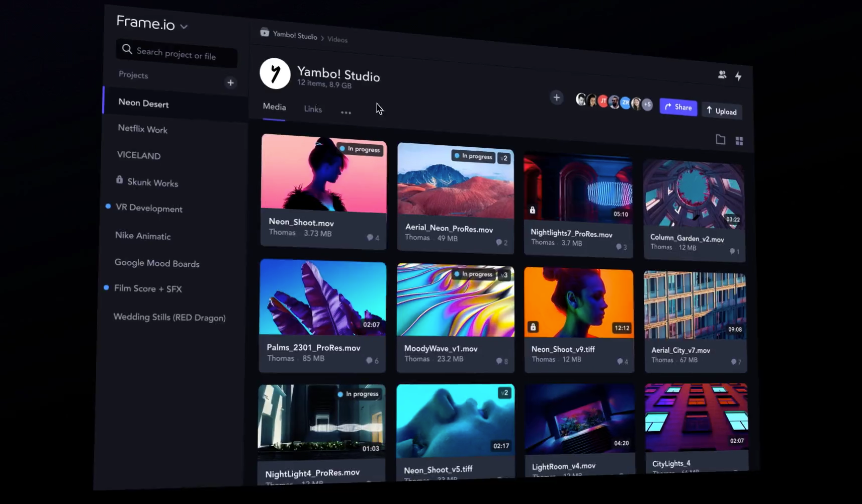Viewport: 862px width, 504px height.
Task: Click the new folder icon
Action: click(720, 140)
